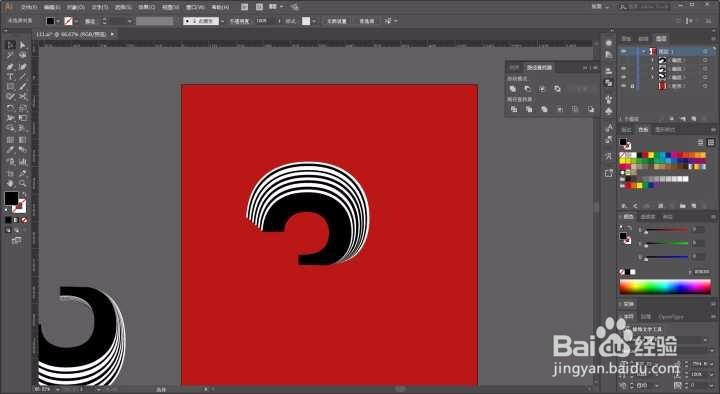Adjust red (R) color slider
This screenshot has width=720, height=394.
pos(667,230)
